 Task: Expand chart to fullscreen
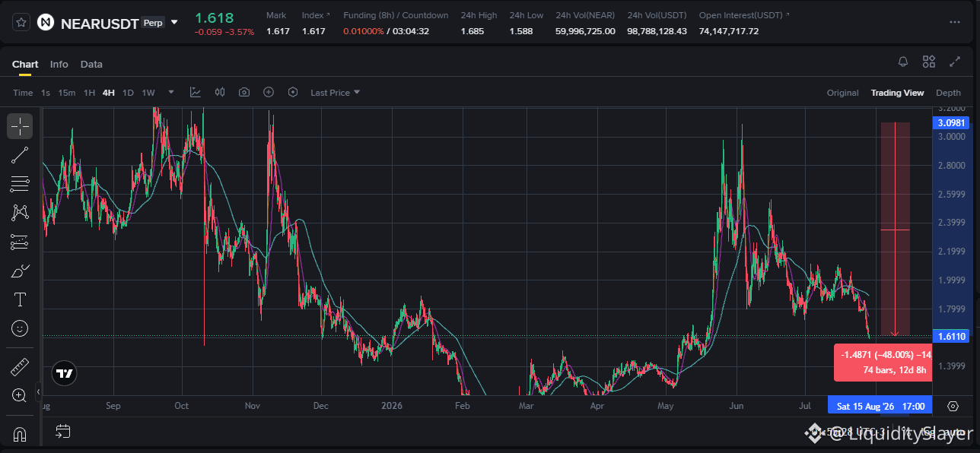(x=955, y=62)
